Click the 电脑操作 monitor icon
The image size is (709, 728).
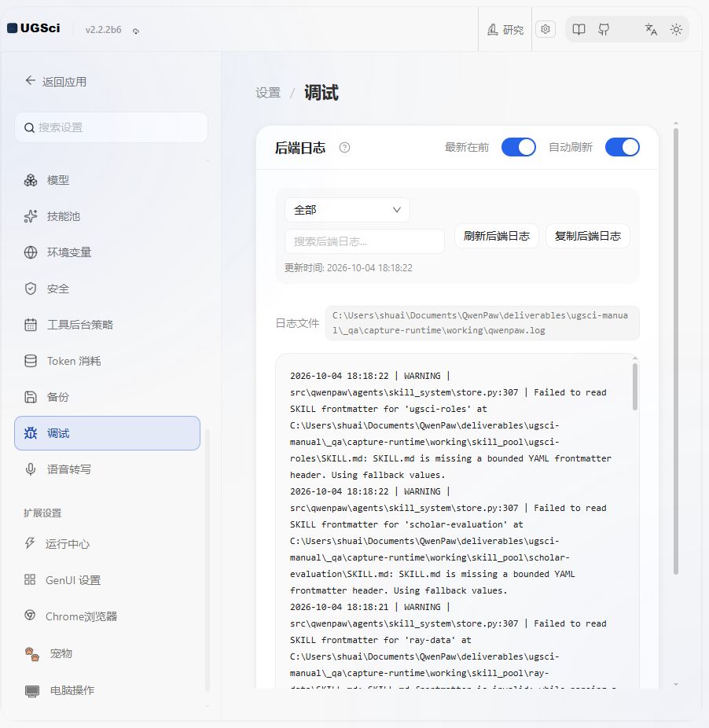[x=32, y=691]
